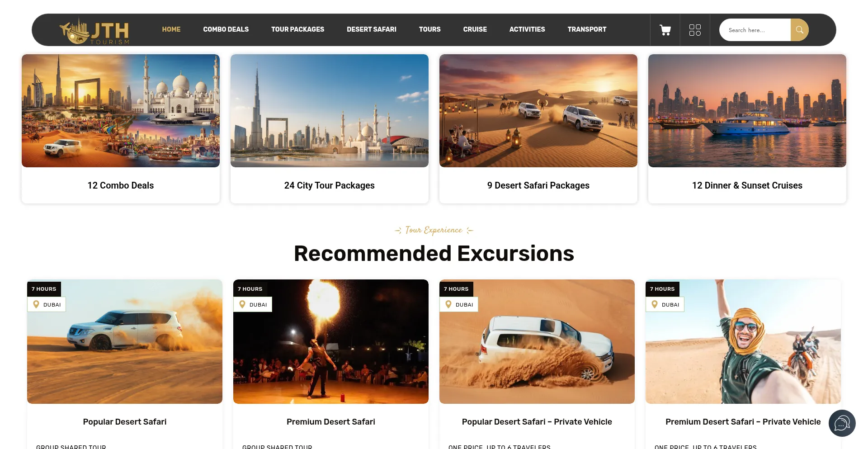The width and height of the screenshot is (868, 449).
Task: Open Premium Desert Safari – Private Vehicle title
Action: point(743,422)
